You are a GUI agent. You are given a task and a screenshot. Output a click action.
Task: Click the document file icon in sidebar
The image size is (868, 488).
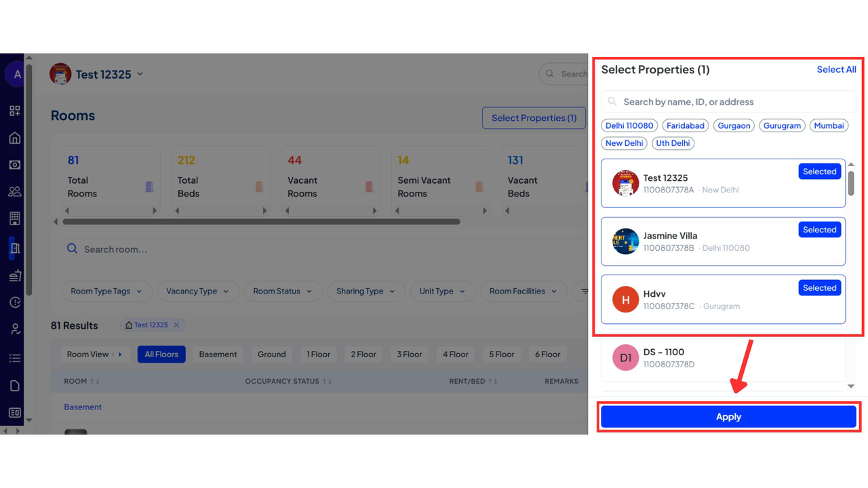[14, 386]
